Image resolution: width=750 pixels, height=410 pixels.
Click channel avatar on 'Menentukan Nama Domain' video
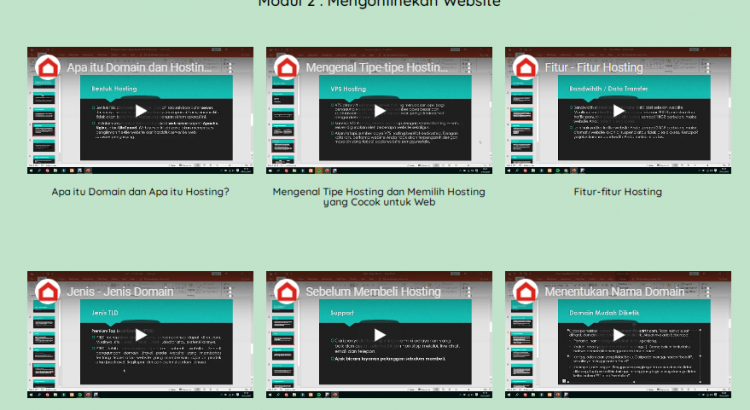pyautogui.click(x=526, y=292)
